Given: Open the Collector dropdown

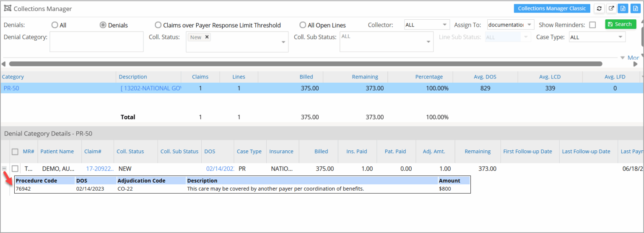Looking at the screenshot, I should click(427, 25).
